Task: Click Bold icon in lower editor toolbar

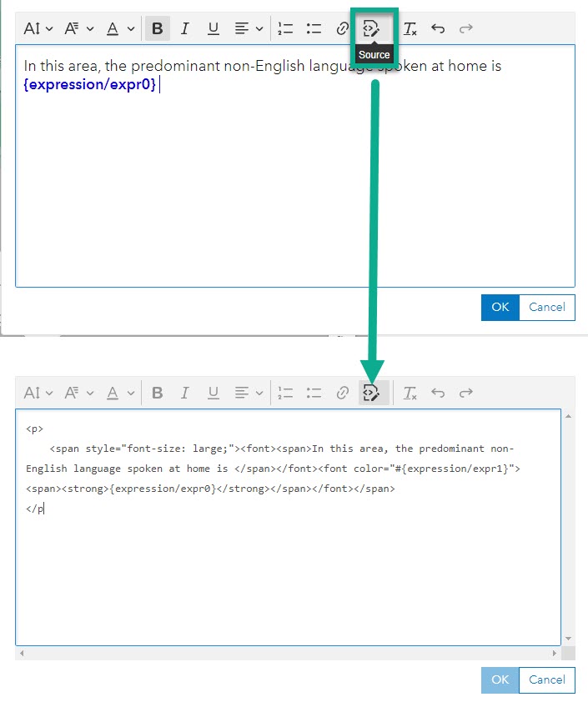Action: [157, 393]
